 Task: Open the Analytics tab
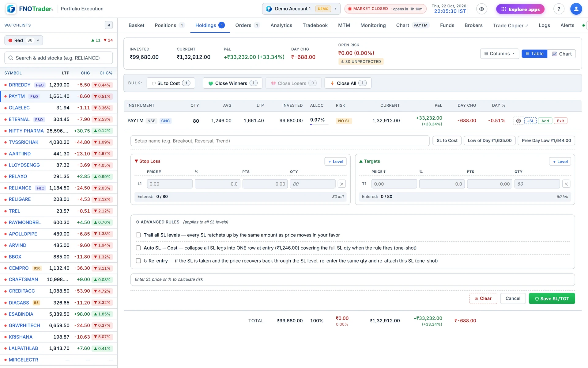pos(281,25)
